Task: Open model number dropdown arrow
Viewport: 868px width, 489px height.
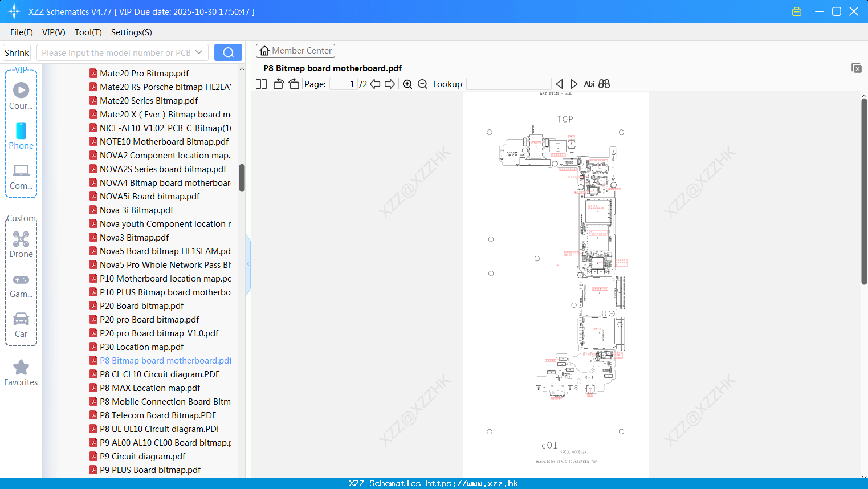Action: click(199, 52)
